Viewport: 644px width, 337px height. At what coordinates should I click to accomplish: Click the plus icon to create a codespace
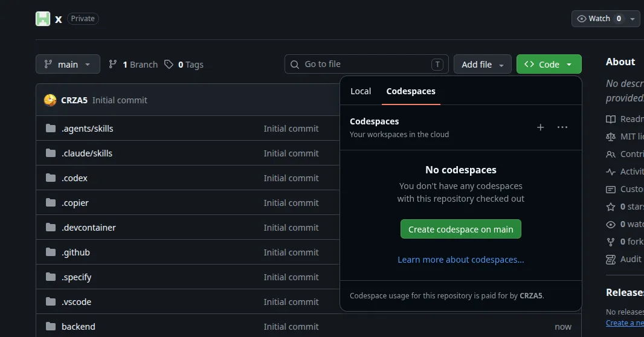tap(541, 127)
